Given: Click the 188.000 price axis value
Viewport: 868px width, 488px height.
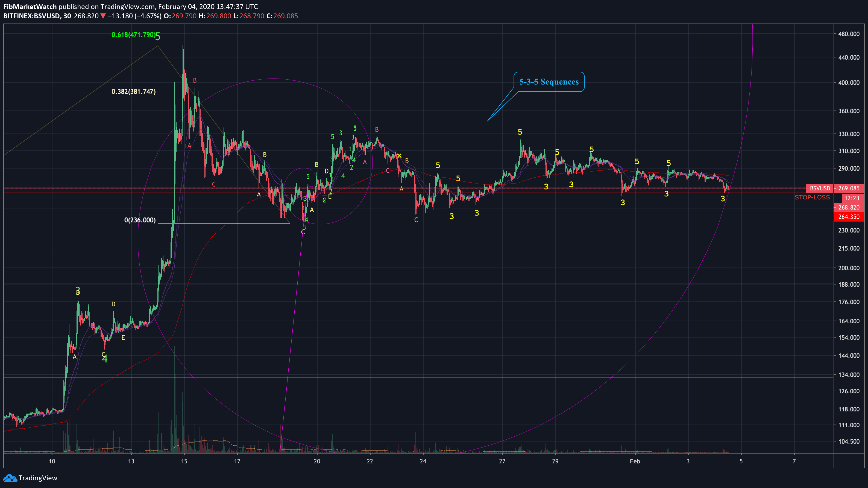Looking at the screenshot, I should (849, 284).
